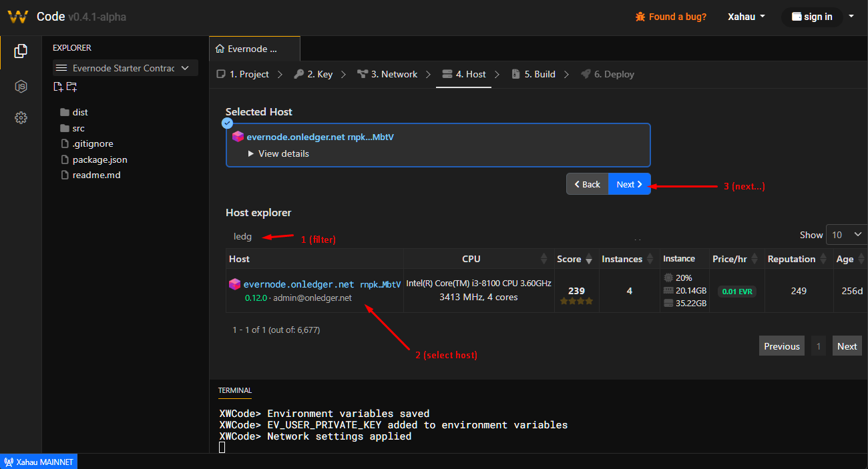
Task: Click the home icon on Evernode tab
Action: (220, 49)
